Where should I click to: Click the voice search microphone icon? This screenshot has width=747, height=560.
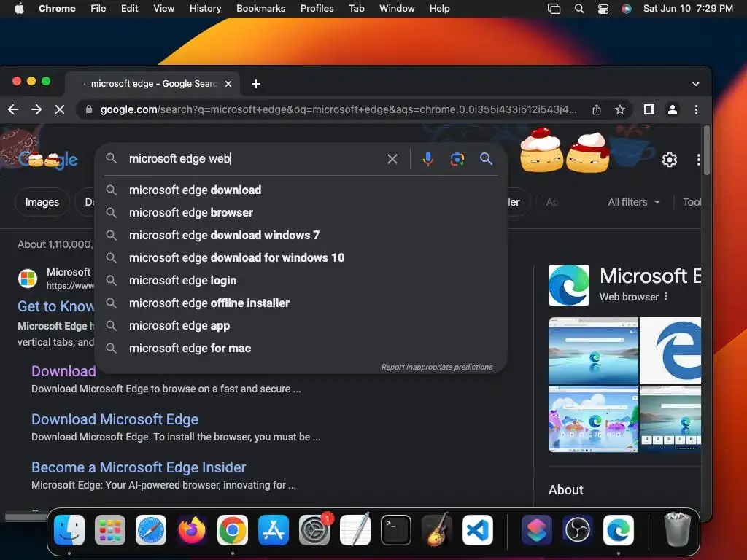click(427, 158)
